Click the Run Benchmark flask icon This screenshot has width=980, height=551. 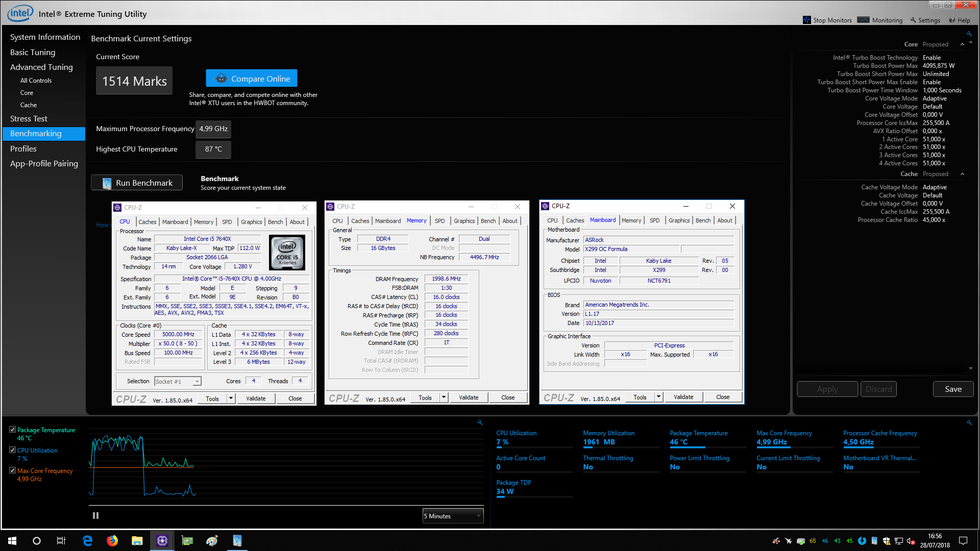pyautogui.click(x=107, y=183)
